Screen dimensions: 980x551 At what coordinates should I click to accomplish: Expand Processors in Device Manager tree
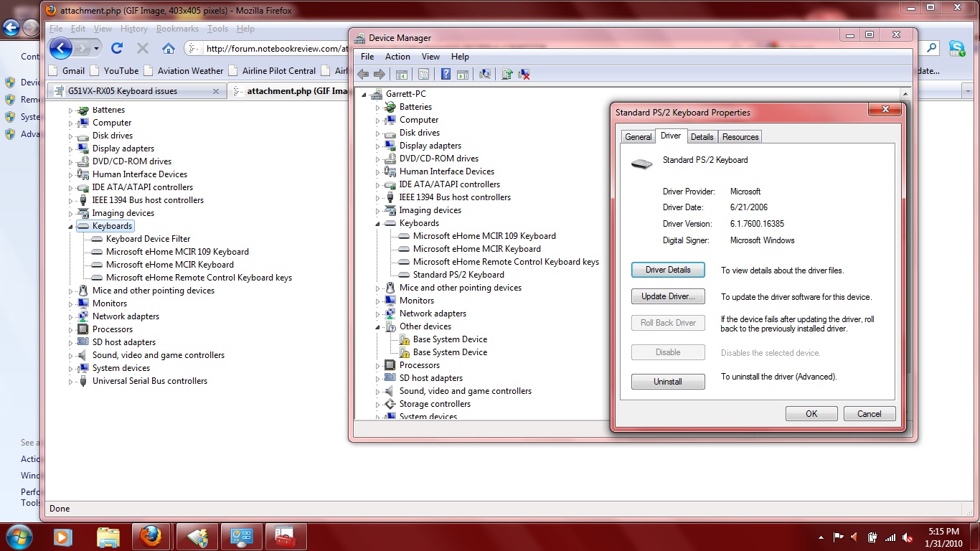tap(378, 365)
